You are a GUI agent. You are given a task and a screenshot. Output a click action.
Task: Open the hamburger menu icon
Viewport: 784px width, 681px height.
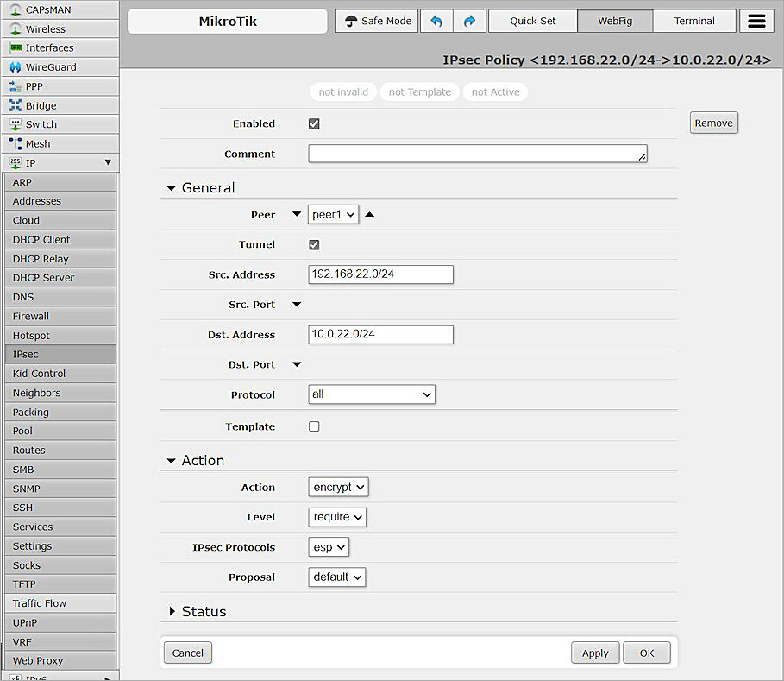point(756,22)
